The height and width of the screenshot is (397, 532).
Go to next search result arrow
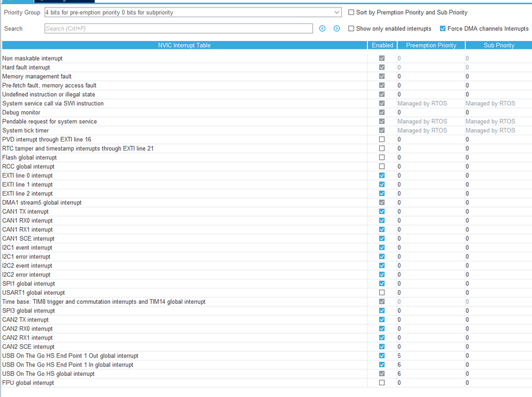pos(337,29)
